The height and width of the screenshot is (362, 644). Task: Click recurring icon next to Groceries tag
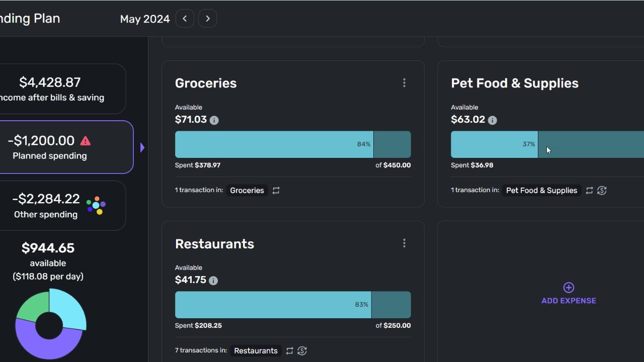click(276, 191)
